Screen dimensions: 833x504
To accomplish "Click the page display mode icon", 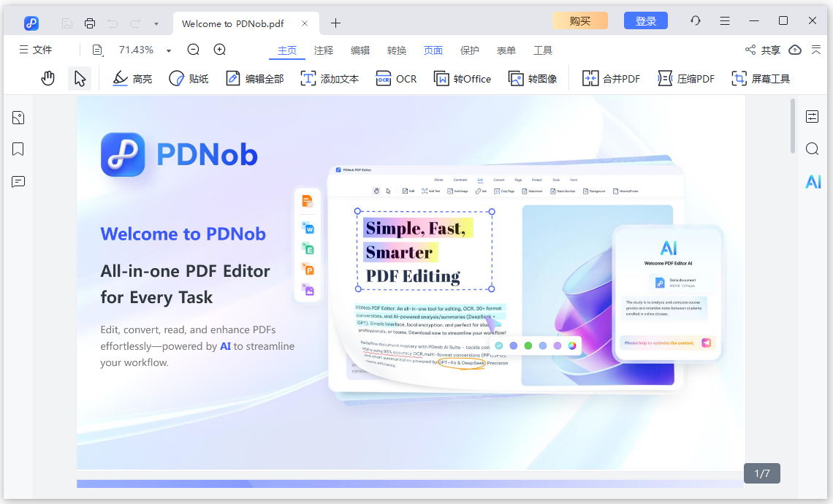I will [x=97, y=50].
